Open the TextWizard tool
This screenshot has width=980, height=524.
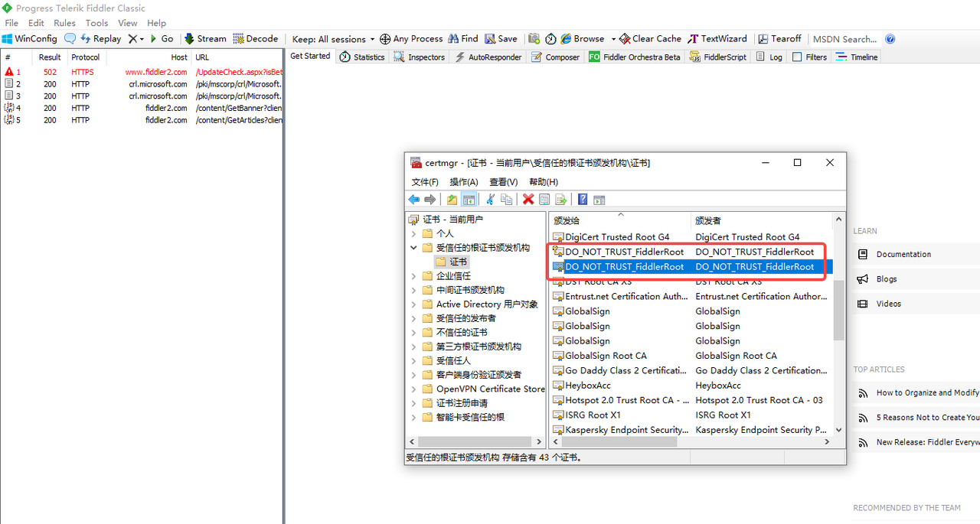(x=717, y=39)
